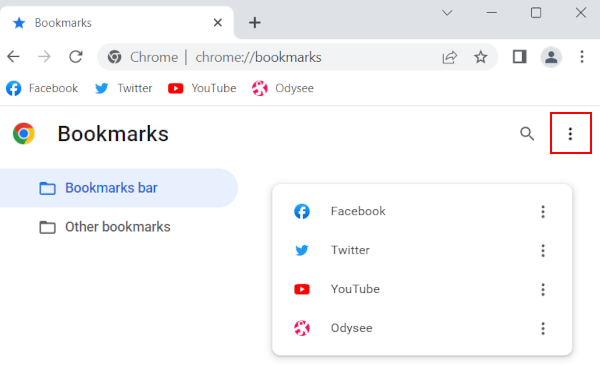Open more actions for YouTube bookmark row
Image resolution: width=600 pixels, height=366 pixels.
[x=543, y=289]
